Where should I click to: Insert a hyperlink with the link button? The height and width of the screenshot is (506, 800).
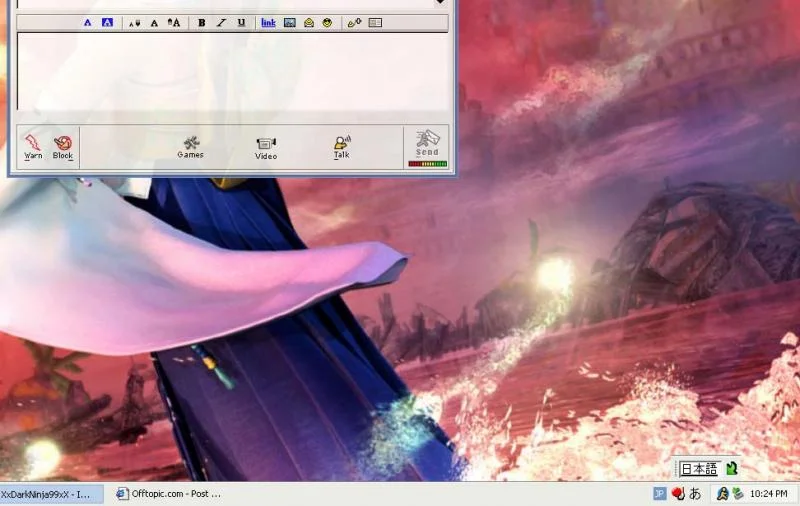pyautogui.click(x=268, y=22)
